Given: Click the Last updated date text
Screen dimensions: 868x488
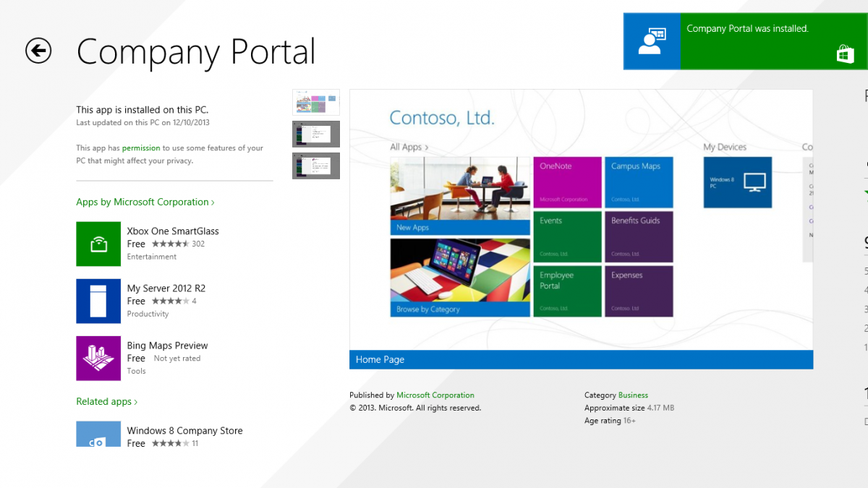Looking at the screenshot, I should click(x=143, y=123).
